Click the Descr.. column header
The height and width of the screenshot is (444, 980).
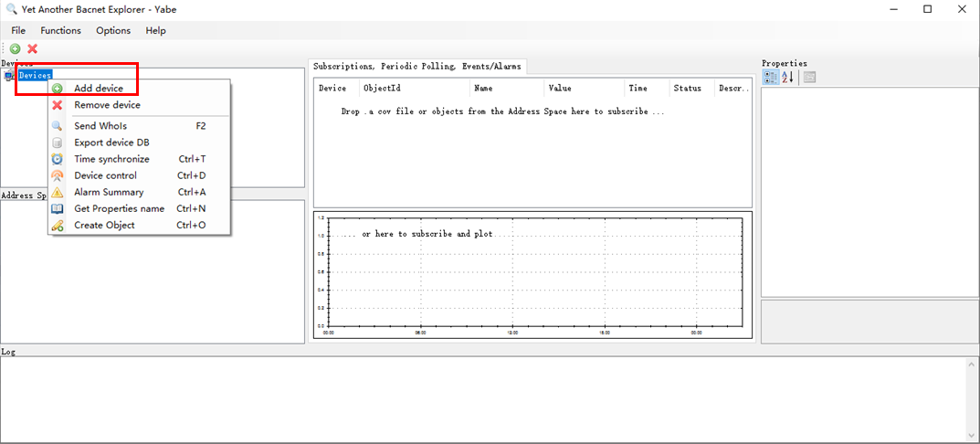pyautogui.click(x=733, y=89)
